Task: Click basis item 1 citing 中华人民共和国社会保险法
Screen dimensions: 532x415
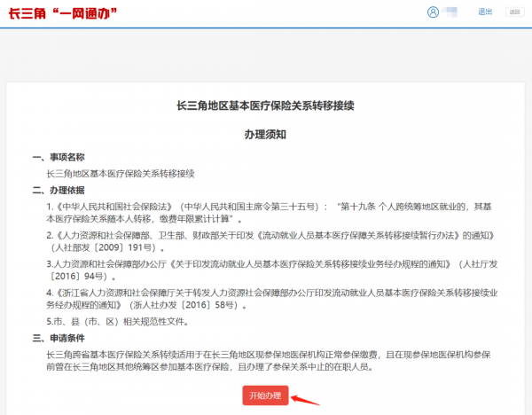Action: (177, 207)
